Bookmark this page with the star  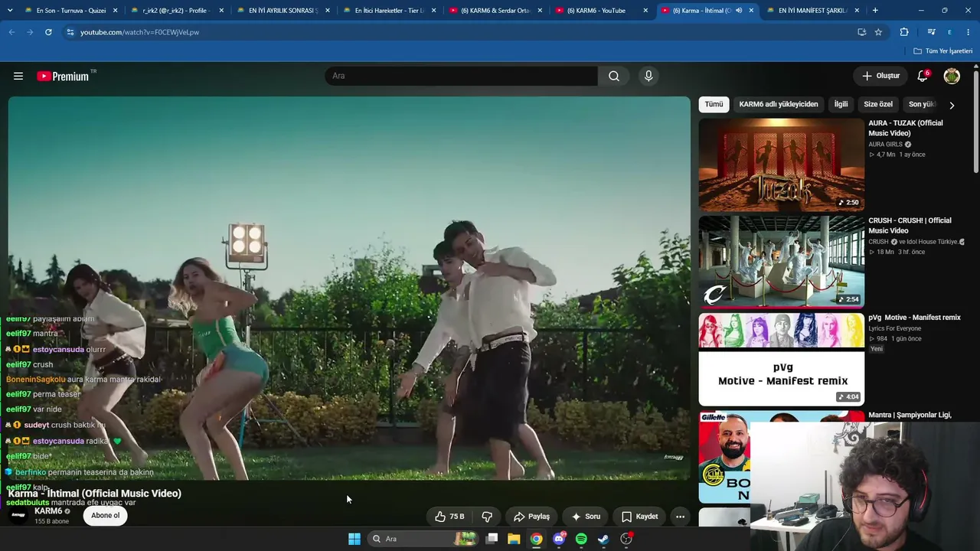tap(878, 32)
